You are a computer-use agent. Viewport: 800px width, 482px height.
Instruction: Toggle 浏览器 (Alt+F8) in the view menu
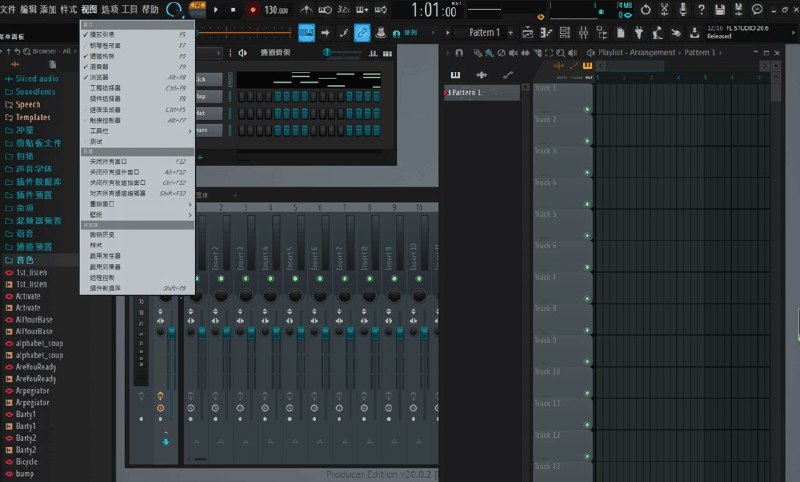[x=137, y=77]
